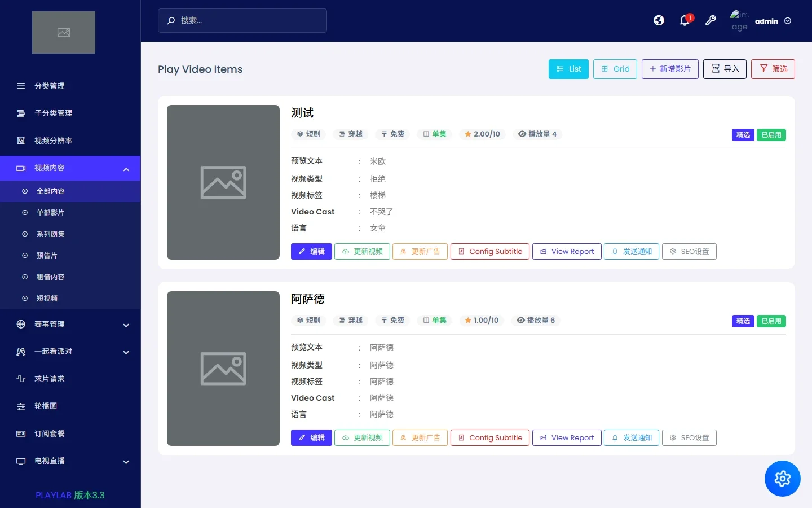
Task: Collapse the 视频内容 menu chevron
Action: tap(126, 169)
